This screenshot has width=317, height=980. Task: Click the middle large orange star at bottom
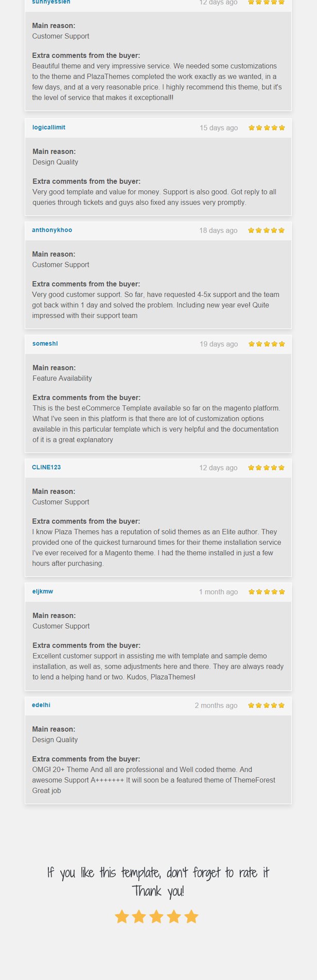click(156, 917)
